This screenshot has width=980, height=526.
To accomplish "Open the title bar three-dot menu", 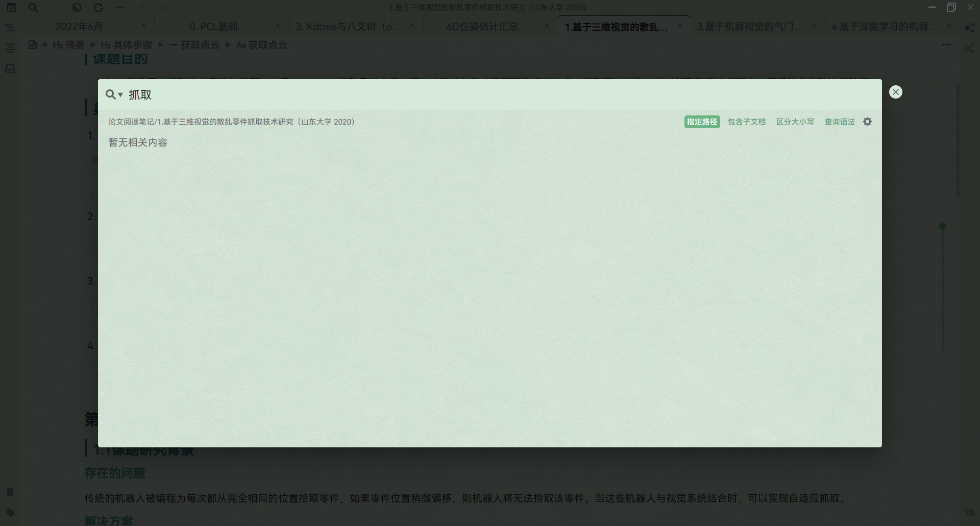I will point(120,8).
